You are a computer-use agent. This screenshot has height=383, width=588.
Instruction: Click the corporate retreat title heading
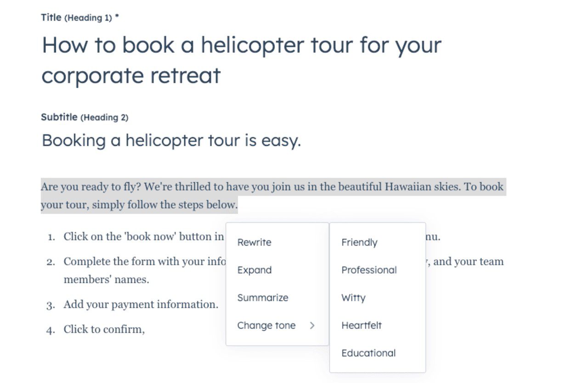(x=241, y=60)
